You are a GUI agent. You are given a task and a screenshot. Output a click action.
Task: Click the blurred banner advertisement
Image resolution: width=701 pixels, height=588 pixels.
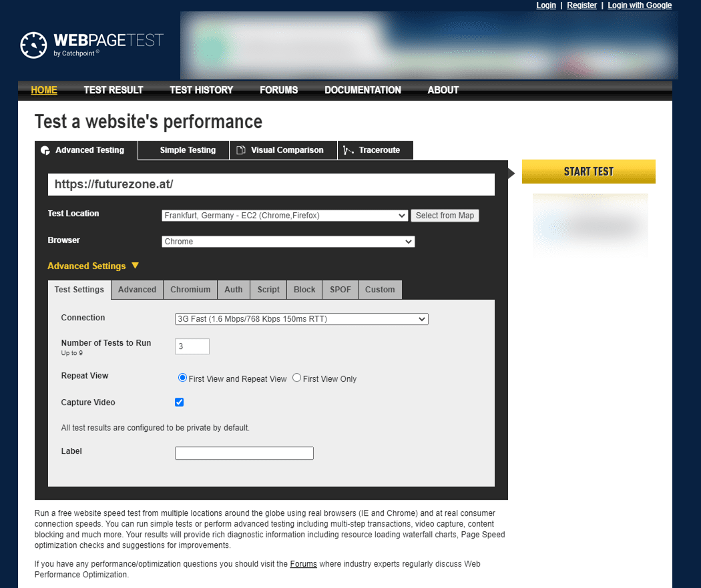pyautogui.click(x=429, y=45)
